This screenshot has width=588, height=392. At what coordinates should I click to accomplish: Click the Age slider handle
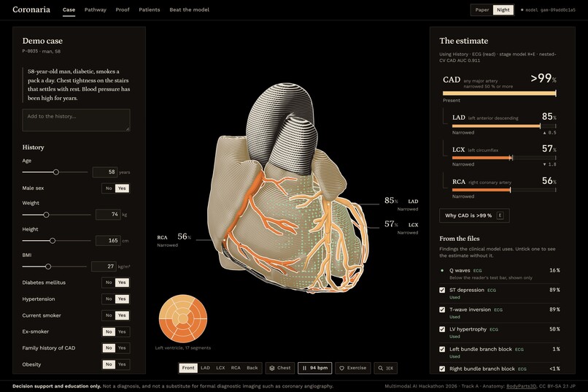pyautogui.click(x=56, y=172)
